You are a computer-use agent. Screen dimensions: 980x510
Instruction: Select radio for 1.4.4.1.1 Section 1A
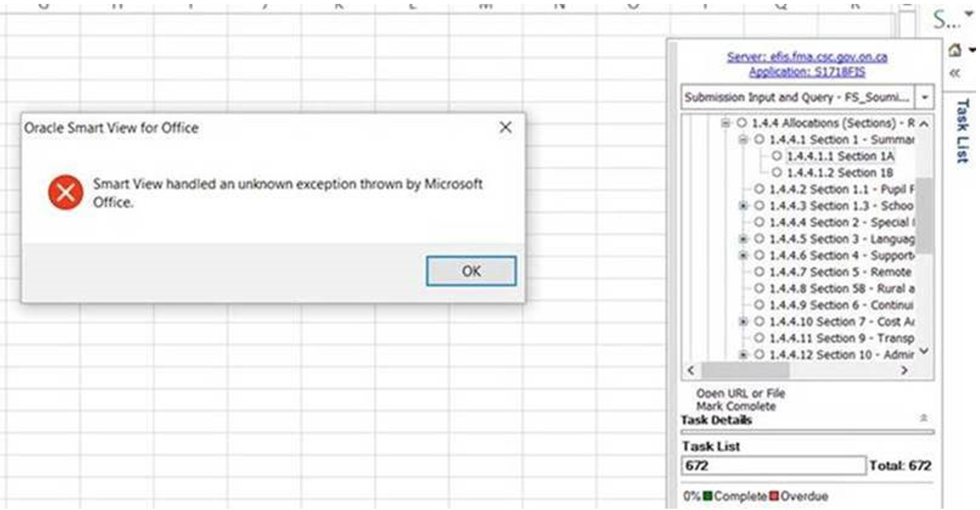click(x=776, y=156)
